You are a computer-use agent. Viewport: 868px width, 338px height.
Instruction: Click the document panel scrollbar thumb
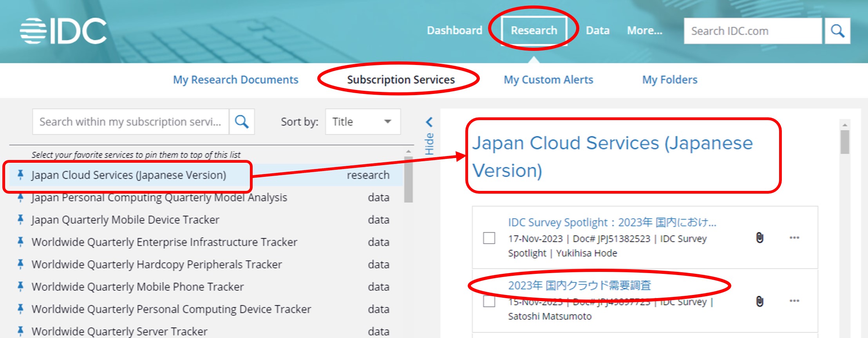point(845,142)
